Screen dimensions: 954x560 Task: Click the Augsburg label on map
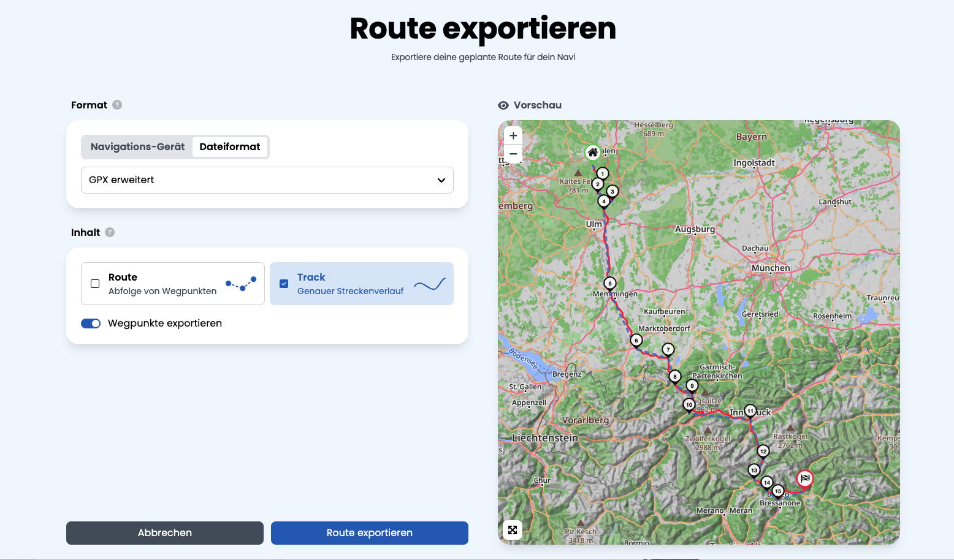[x=695, y=229]
